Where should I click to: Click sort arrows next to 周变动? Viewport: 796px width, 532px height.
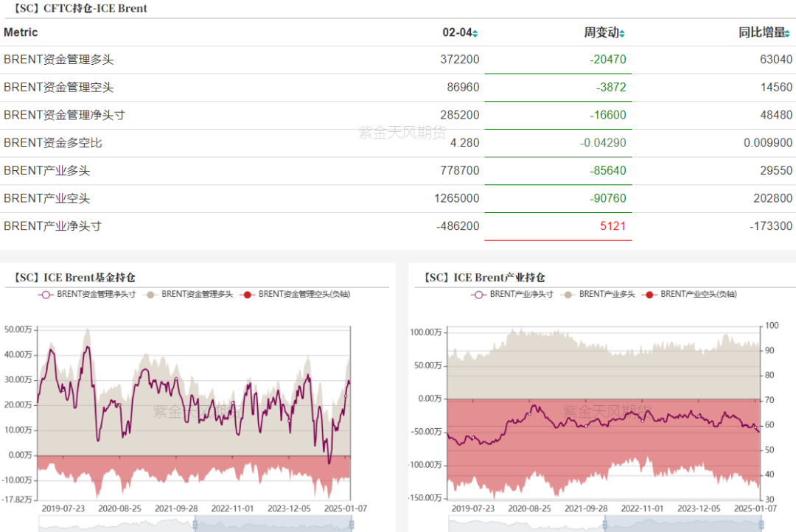[x=623, y=33]
